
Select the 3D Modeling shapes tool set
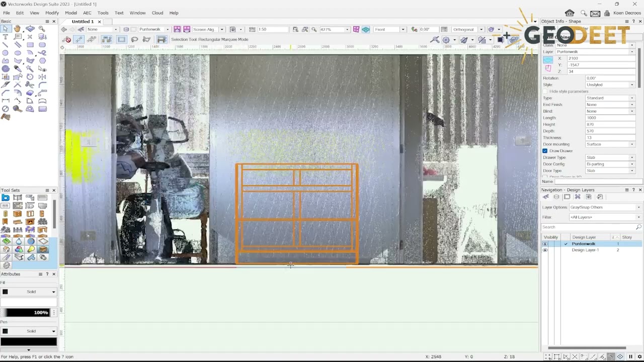click(x=19, y=249)
